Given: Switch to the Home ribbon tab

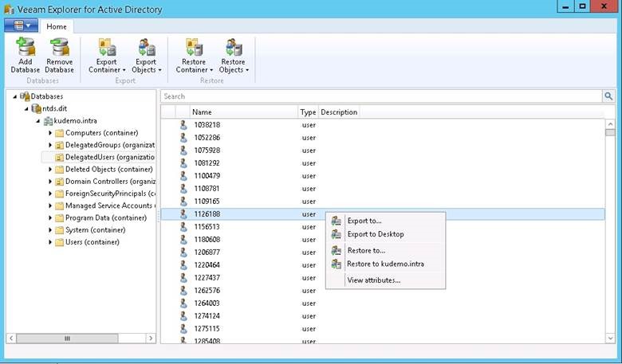Looking at the screenshot, I should point(57,26).
